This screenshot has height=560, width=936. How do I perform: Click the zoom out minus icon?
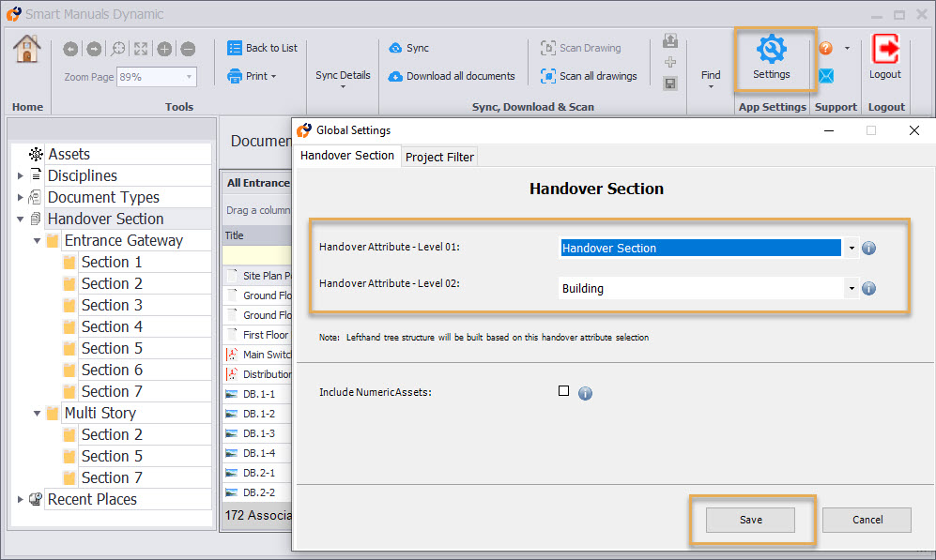point(188,49)
